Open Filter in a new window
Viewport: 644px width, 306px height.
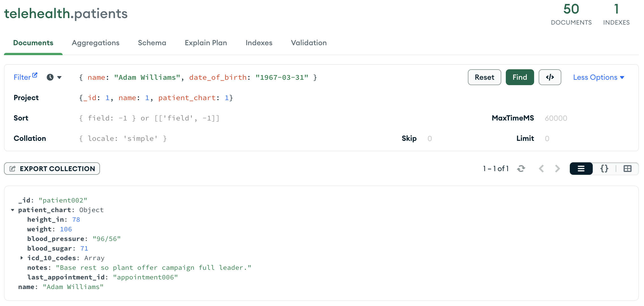pyautogui.click(x=35, y=74)
